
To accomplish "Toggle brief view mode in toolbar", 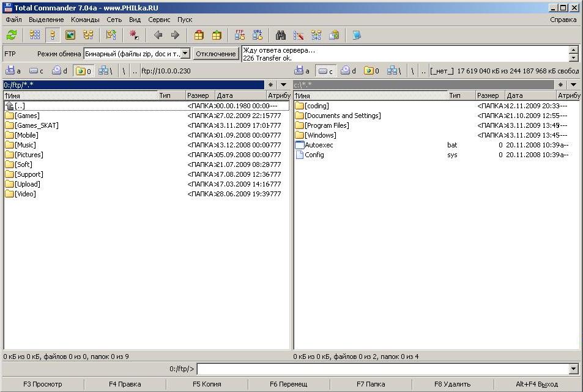I will (x=35, y=35).
